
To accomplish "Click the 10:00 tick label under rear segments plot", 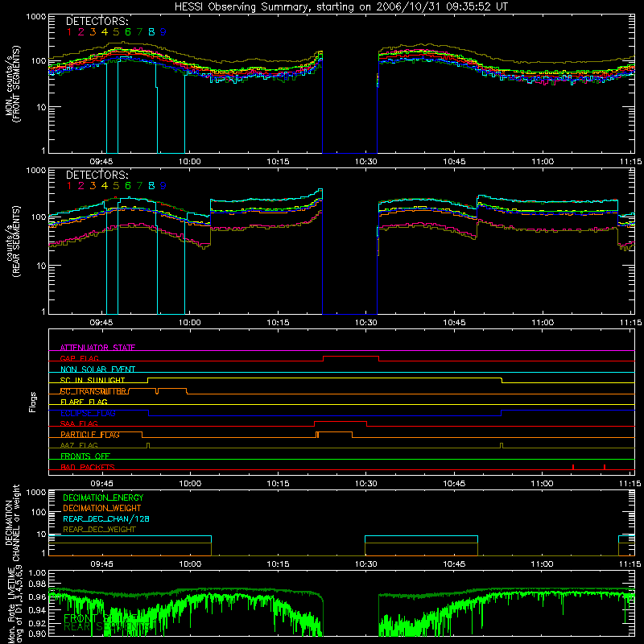I will point(190,323).
